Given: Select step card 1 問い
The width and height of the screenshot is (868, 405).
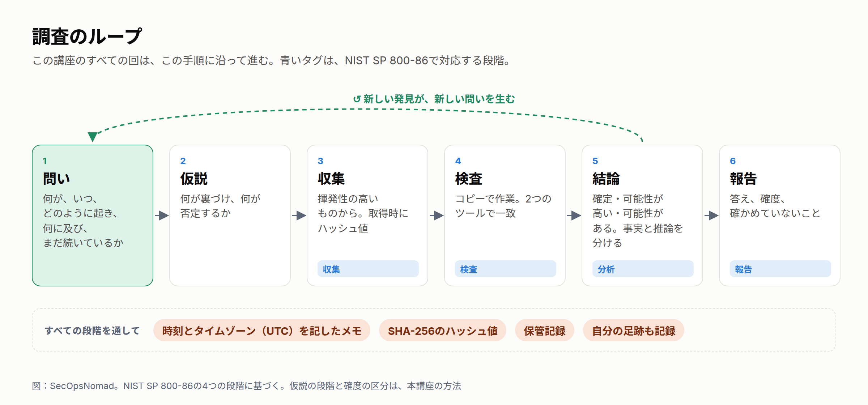Looking at the screenshot, I should [x=93, y=216].
